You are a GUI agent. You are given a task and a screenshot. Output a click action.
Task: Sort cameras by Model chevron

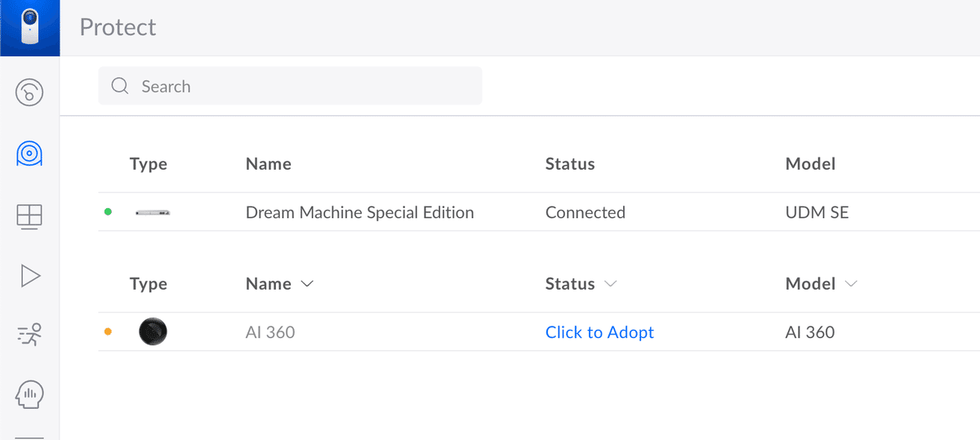click(851, 284)
